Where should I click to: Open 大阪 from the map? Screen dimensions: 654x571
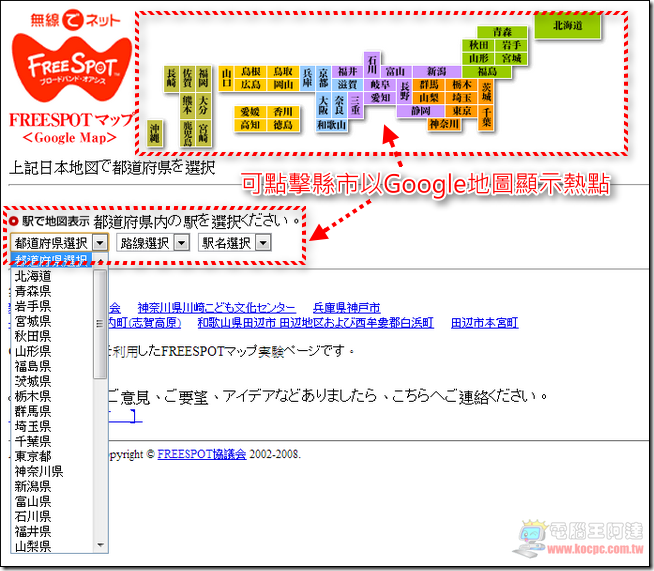323,105
